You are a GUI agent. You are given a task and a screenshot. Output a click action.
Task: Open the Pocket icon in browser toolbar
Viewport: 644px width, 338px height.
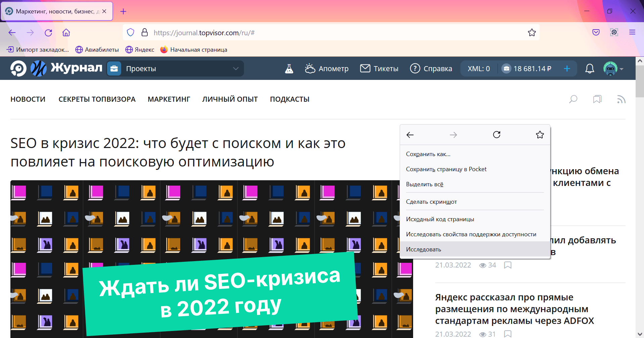click(596, 33)
